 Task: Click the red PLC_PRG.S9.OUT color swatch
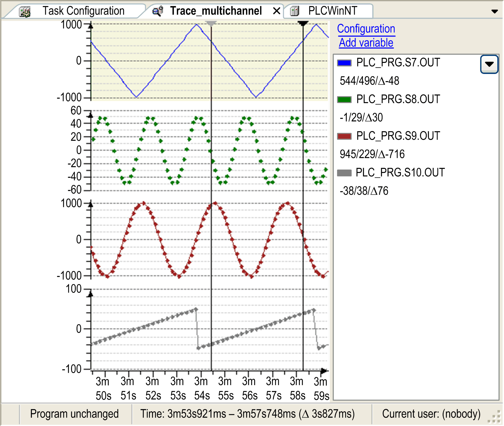344,136
